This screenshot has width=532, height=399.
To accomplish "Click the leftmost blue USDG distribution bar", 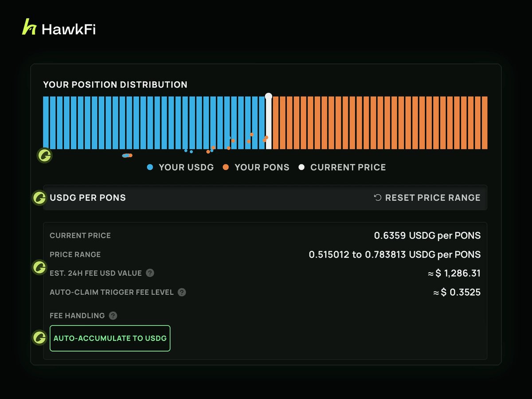I will 46,123.
